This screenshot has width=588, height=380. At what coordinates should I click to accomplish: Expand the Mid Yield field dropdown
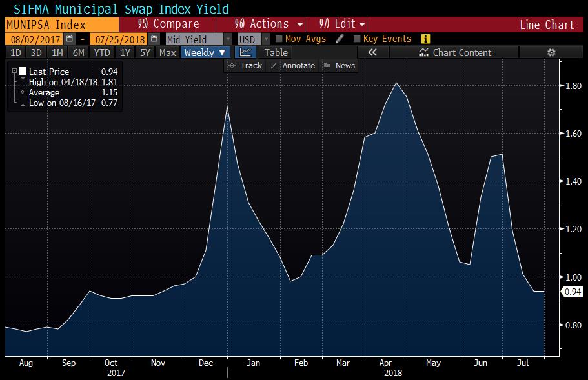pos(227,39)
